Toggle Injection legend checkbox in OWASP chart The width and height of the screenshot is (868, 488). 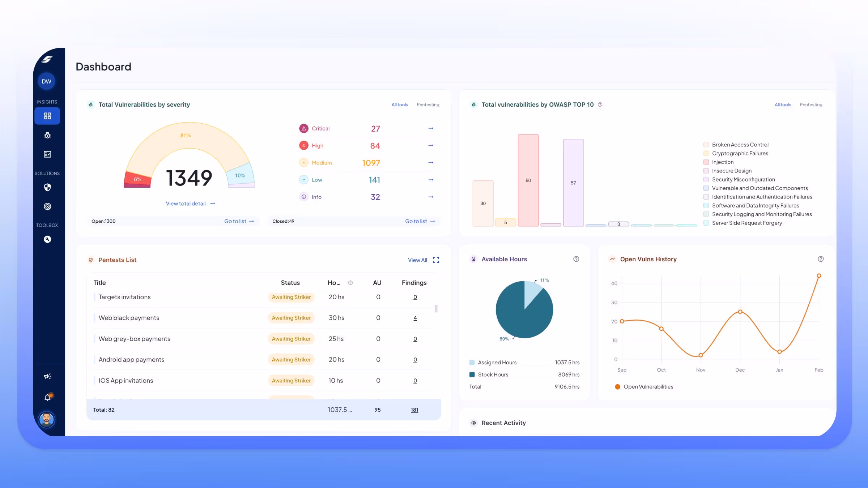[x=706, y=162]
